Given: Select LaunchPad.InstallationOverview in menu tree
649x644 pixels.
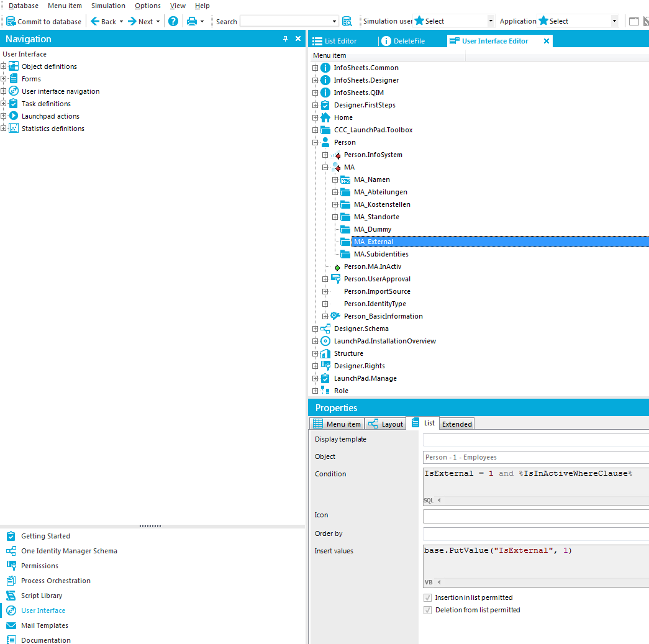Looking at the screenshot, I should click(385, 341).
